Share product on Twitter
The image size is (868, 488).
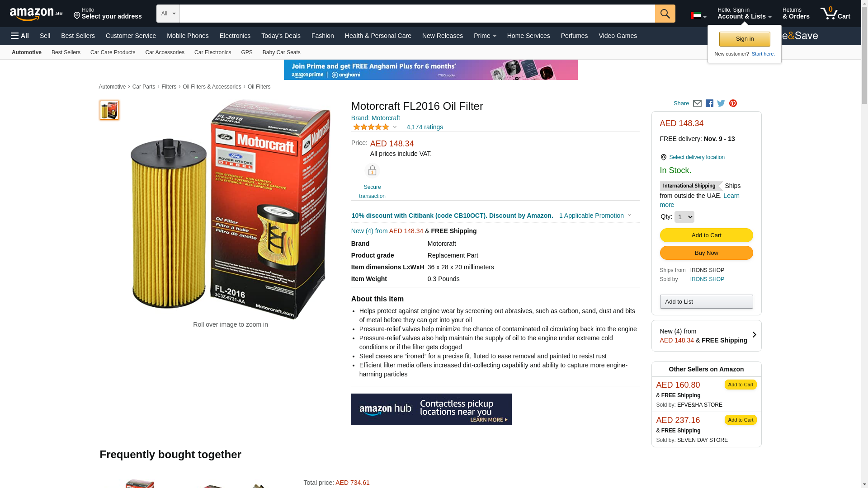(x=721, y=103)
